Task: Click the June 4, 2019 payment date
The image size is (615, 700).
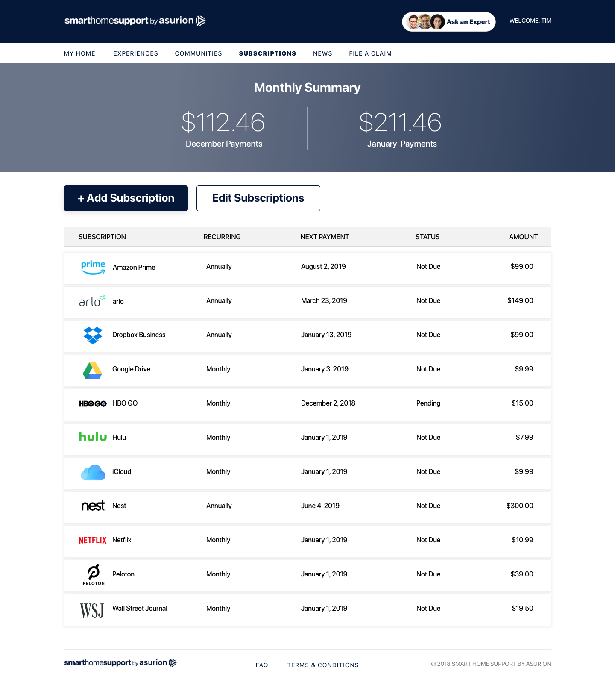Action: click(x=320, y=506)
